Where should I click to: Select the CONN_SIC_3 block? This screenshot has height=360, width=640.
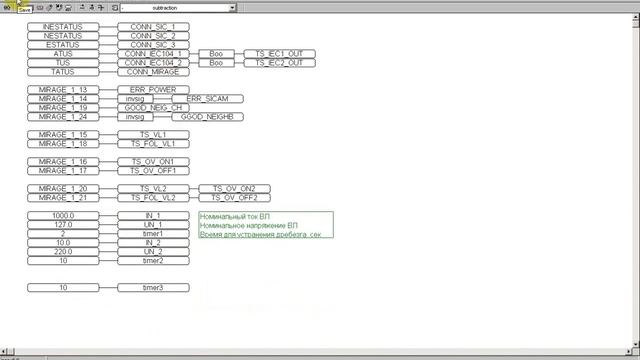pyautogui.click(x=153, y=45)
